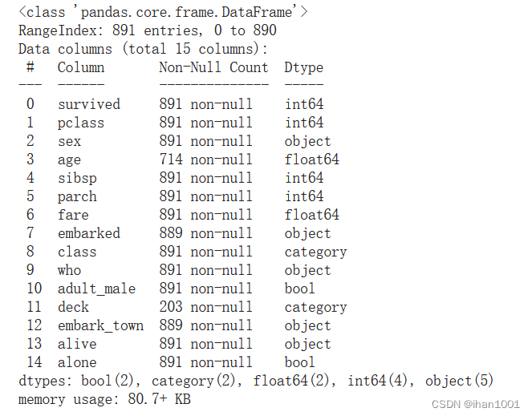
Task: Click the 'survived' column name
Action: click(x=89, y=104)
